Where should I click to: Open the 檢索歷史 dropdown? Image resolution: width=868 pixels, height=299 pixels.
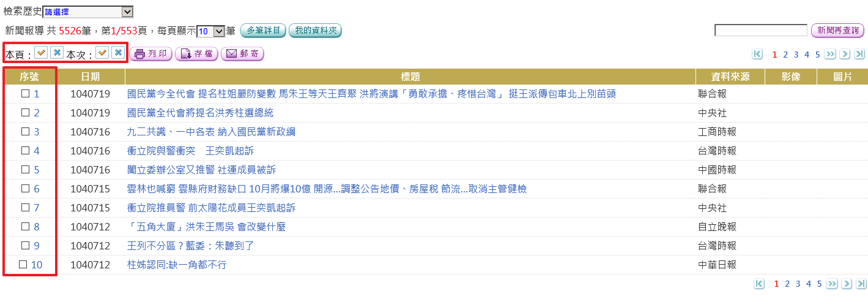(87, 12)
